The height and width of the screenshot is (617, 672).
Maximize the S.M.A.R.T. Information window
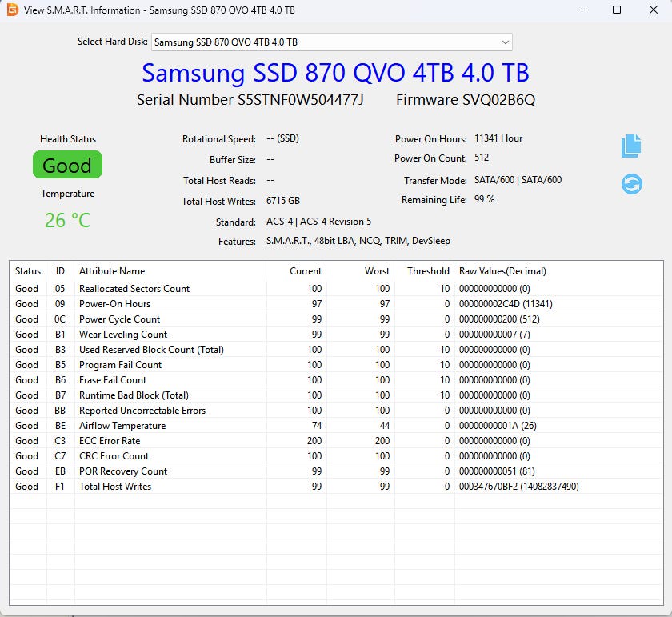(617, 10)
